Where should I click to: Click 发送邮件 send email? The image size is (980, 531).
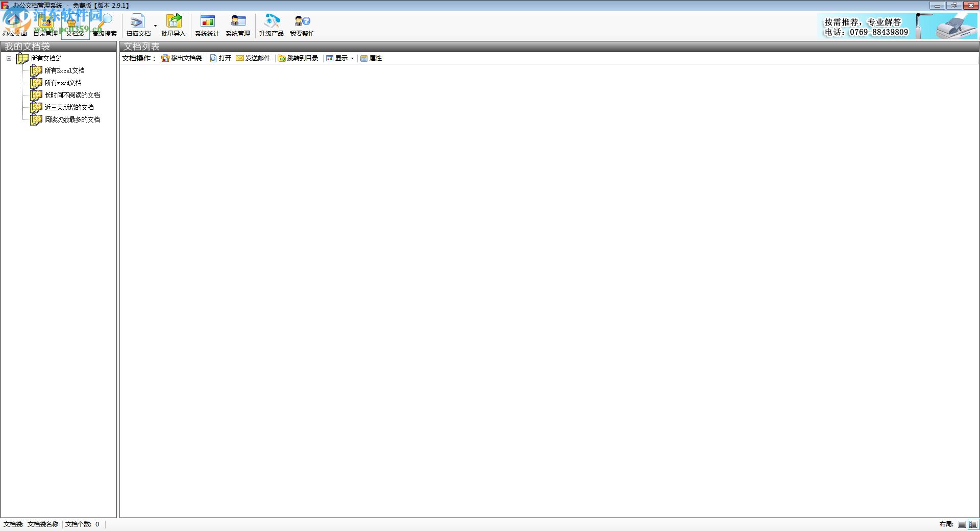pyautogui.click(x=253, y=58)
